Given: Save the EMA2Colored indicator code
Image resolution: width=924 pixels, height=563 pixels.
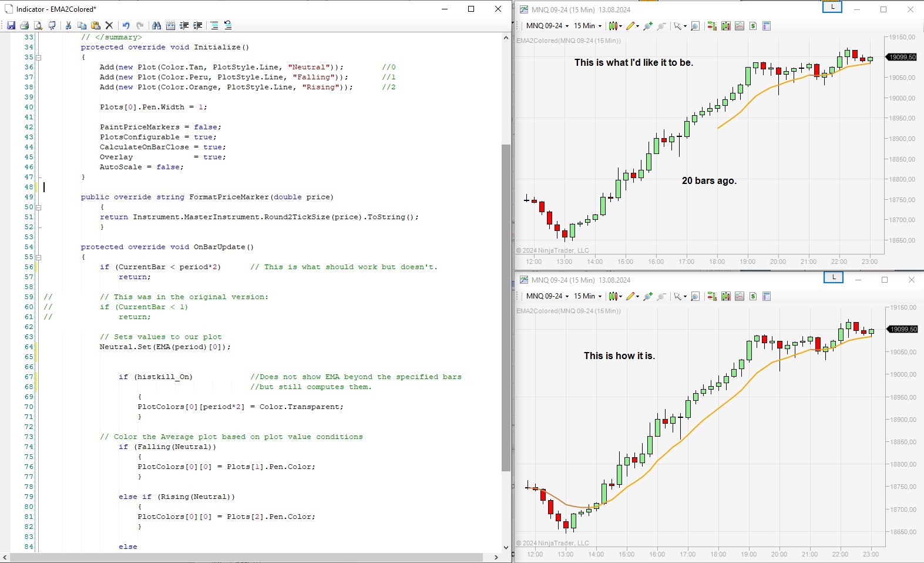Looking at the screenshot, I should 11,25.
